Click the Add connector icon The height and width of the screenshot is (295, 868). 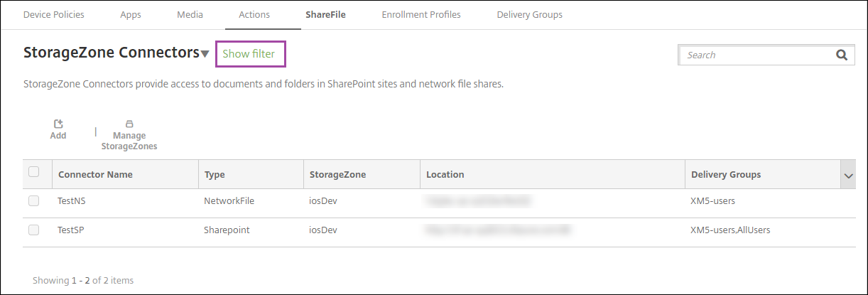[x=58, y=124]
